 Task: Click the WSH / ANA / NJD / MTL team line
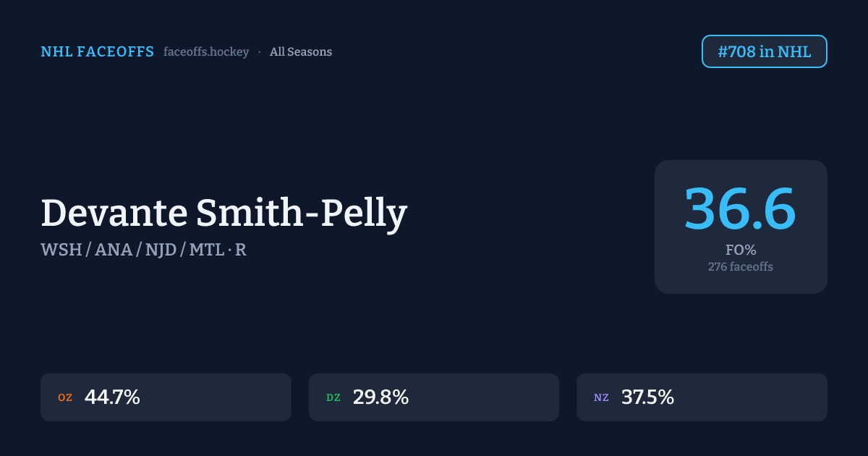[134, 250]
